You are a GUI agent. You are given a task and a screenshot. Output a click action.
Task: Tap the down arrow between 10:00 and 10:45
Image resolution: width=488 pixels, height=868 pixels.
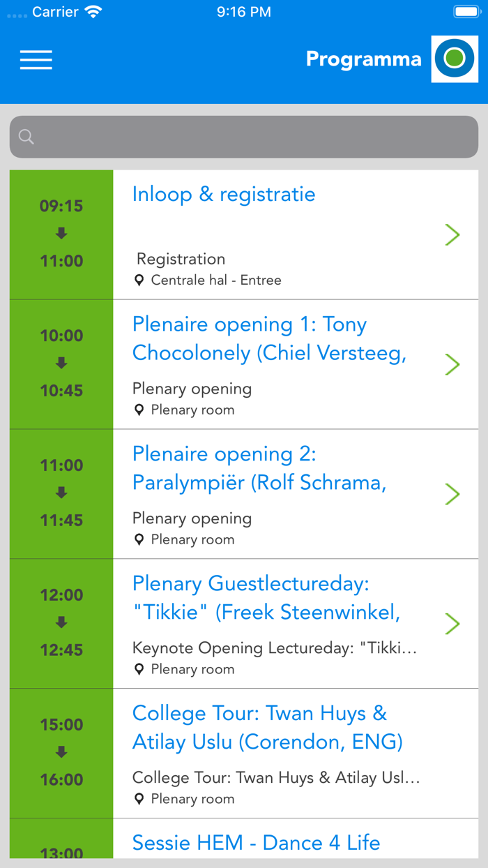tap(61, 363)
